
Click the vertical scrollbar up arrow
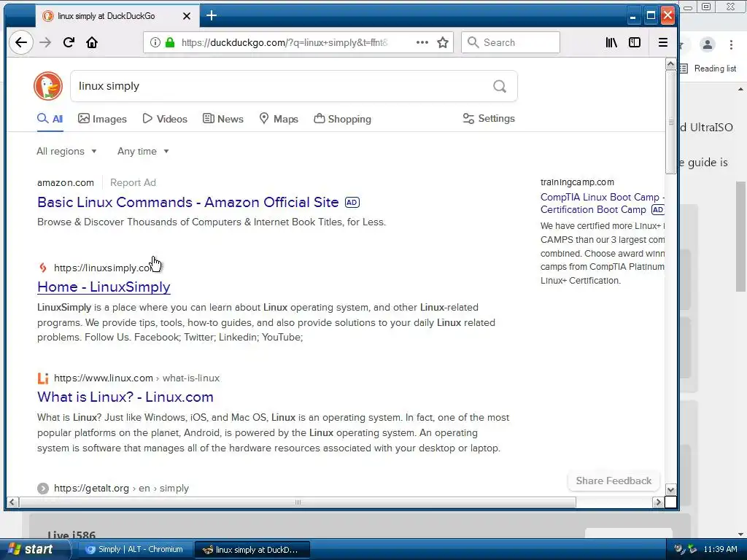point(671,64)
